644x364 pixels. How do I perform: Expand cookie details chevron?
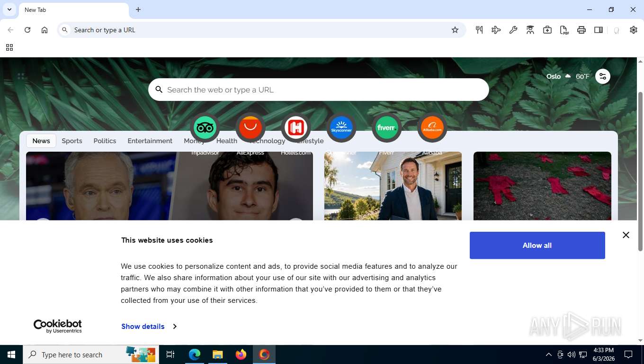[x=175, y=327]
